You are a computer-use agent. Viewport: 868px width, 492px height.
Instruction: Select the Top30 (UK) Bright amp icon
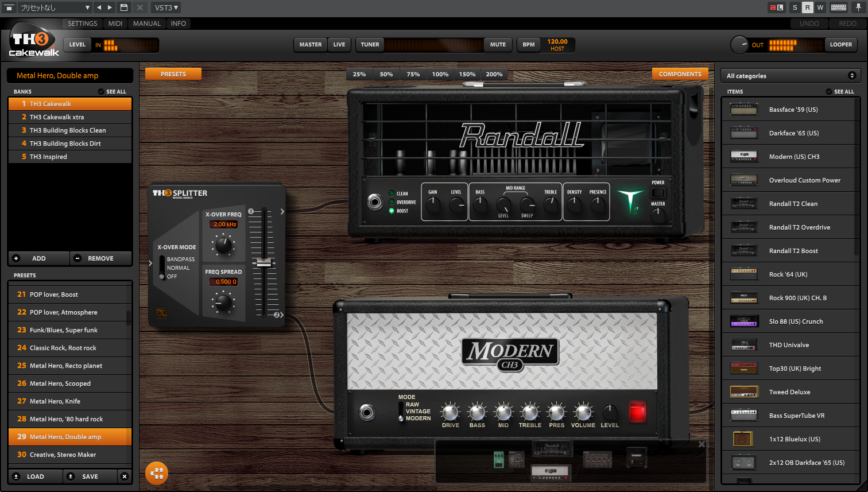743,369
